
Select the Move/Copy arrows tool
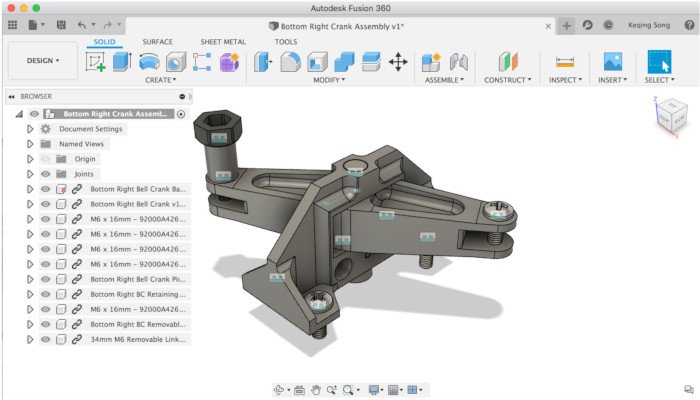pyautogui.click(x=398, y=61)
